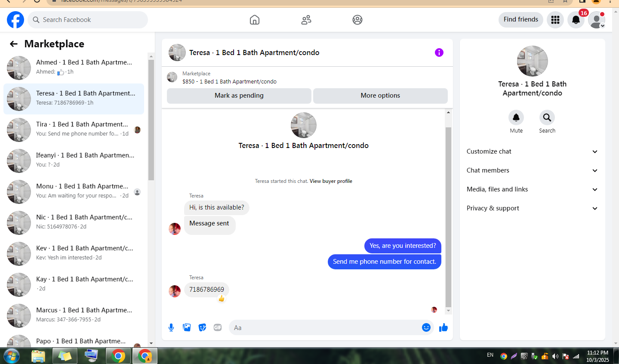Image resolution: width=619 pixels, height=364 pixels.
Task: Expand the Privacy & support section
Action: point(533,208)
